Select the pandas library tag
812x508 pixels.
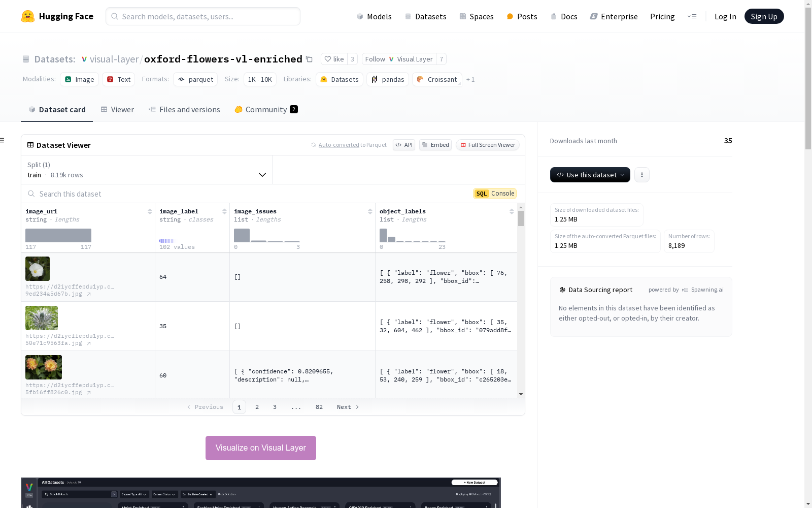point(388,79)
